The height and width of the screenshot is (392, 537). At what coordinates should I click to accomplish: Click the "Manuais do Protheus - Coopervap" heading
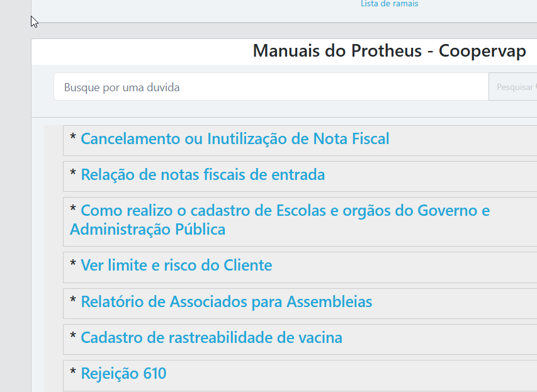point(388,50)
